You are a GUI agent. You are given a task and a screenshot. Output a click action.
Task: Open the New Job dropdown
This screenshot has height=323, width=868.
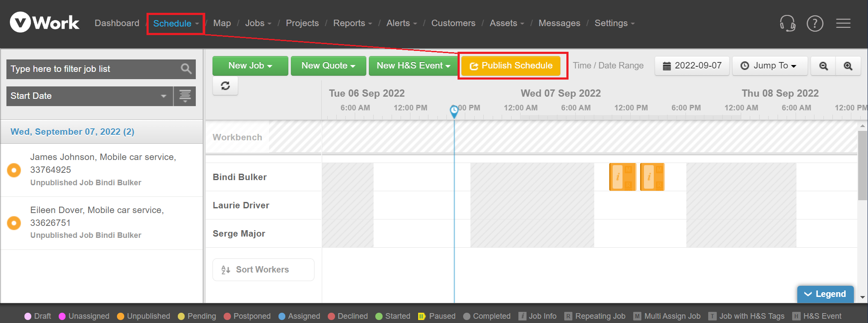(x=250, y=66)
